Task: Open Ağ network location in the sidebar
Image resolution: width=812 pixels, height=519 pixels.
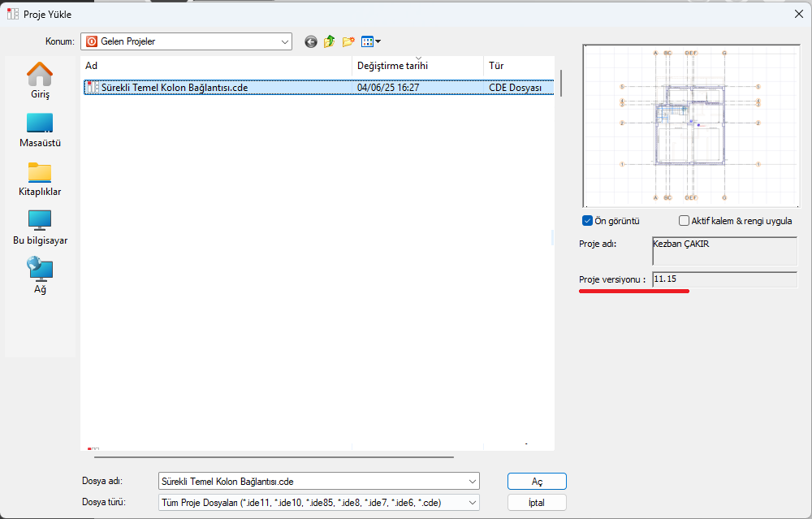Action: click(40, 275)
